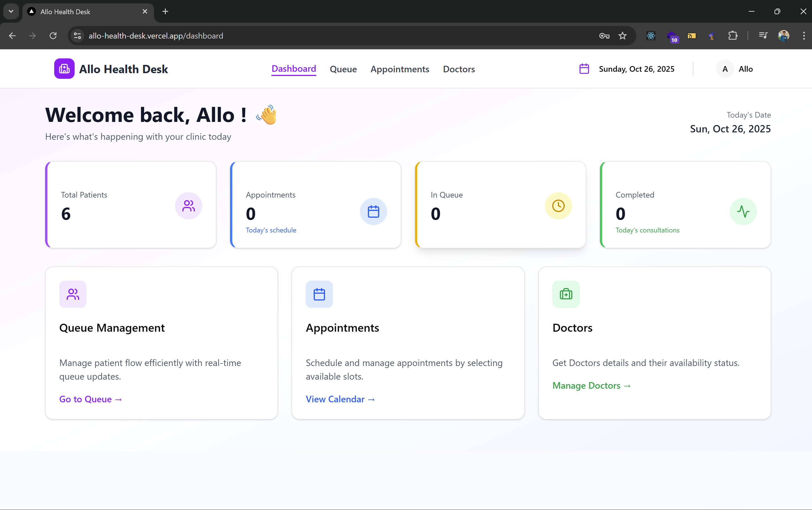Click the clock icon on In Queue card
812x510 pixels.
pyautogui.click(x=558, y=206)
